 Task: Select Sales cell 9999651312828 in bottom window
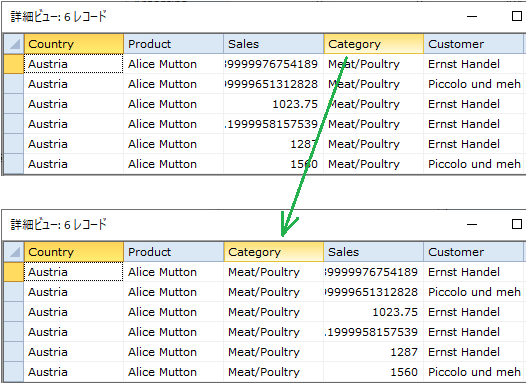[x=374, y=292]
